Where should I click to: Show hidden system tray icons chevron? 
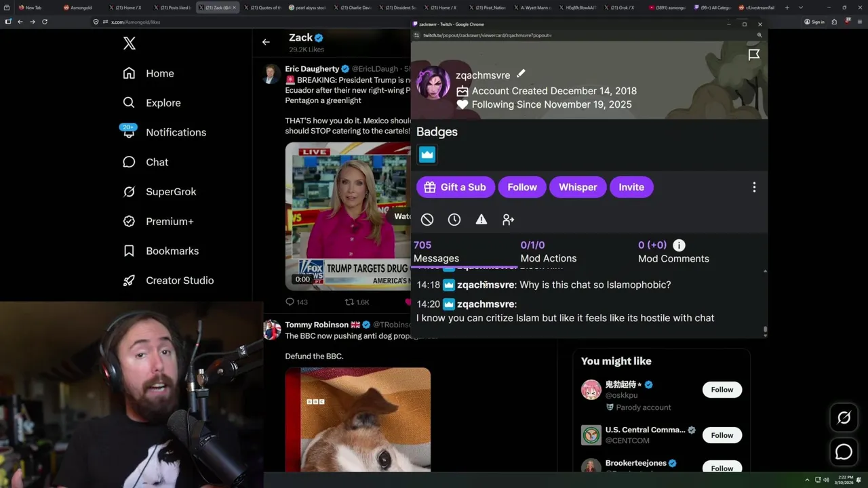click(x=807, y=480)
